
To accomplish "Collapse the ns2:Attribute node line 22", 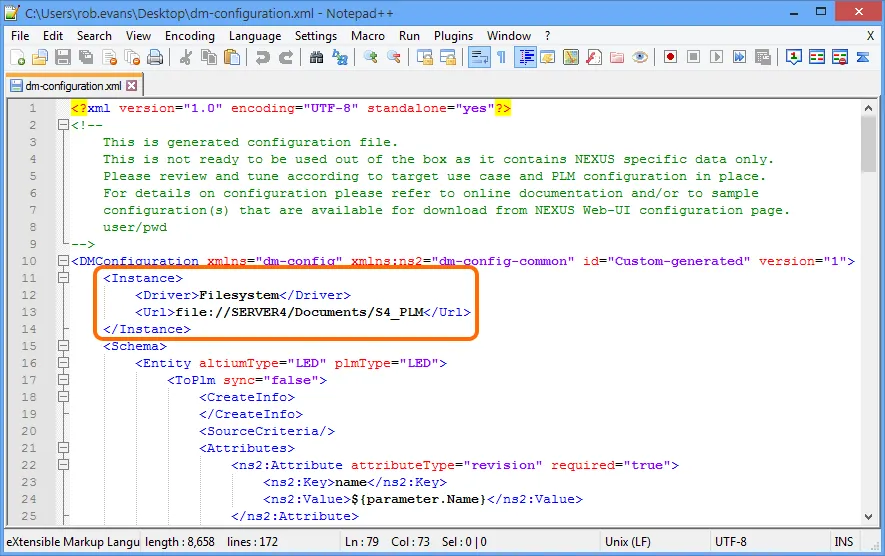I will [63, 465].
